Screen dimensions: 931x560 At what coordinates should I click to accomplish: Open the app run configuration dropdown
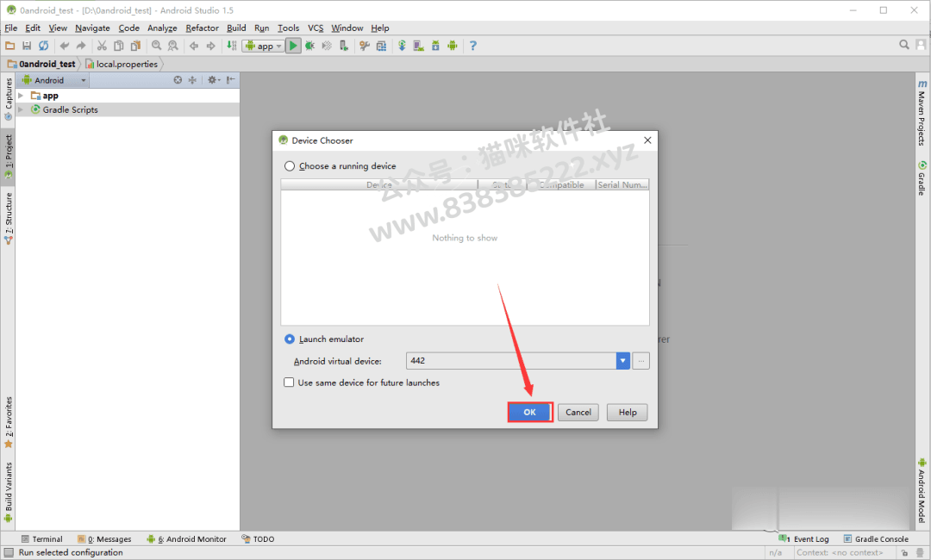[x=263, y=46]
